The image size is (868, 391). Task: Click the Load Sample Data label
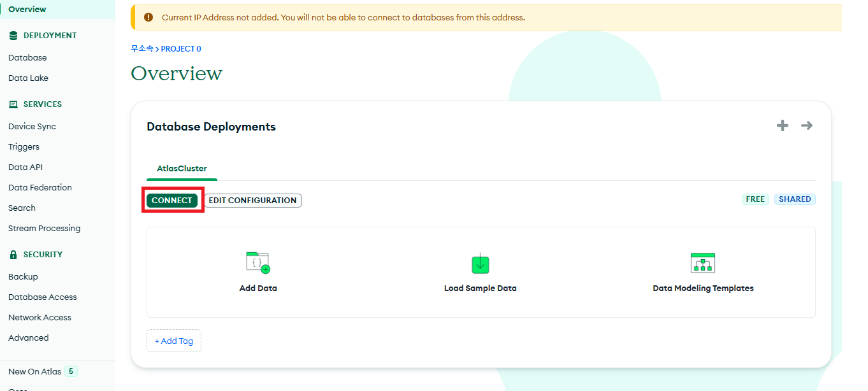481,288
